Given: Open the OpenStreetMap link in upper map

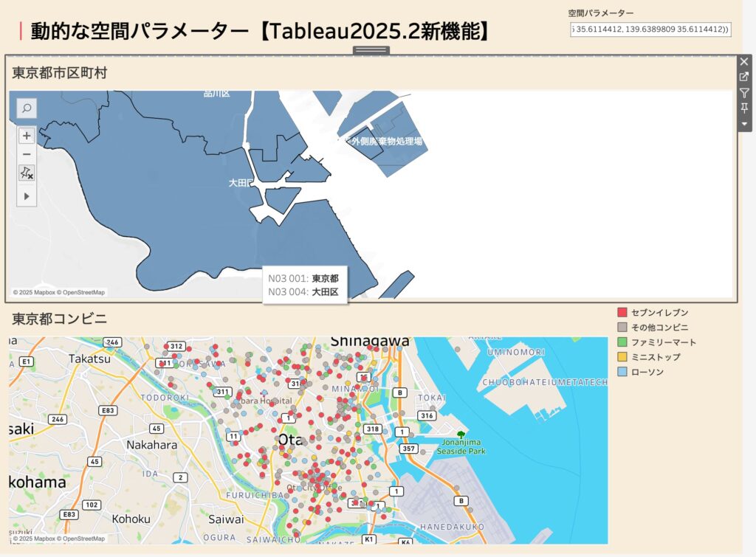Looking at the screenshot, I should coord(83,292).
